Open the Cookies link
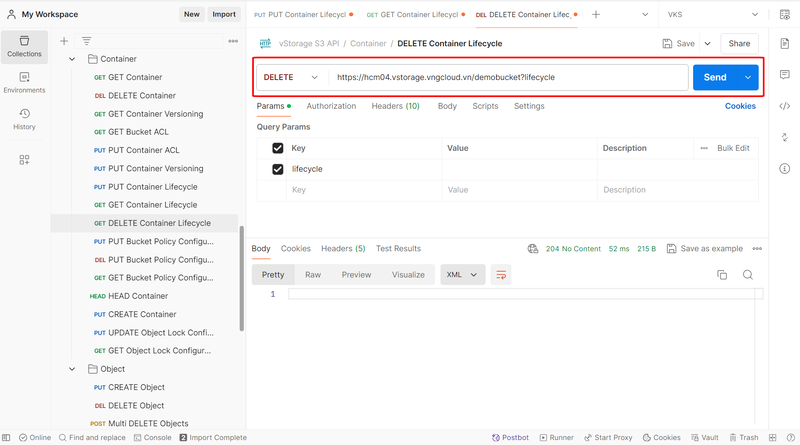 coord(740,106)
